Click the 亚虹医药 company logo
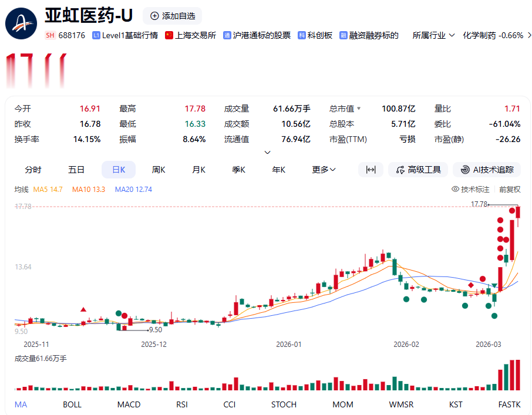This screenshot has height=415, width=532. pos(21,23)
